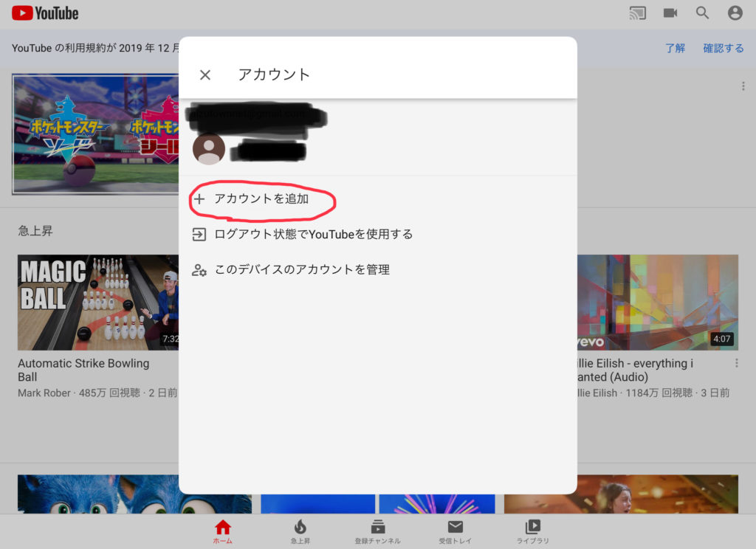Open the 受信トレイ tab

[x=455, y=531]
